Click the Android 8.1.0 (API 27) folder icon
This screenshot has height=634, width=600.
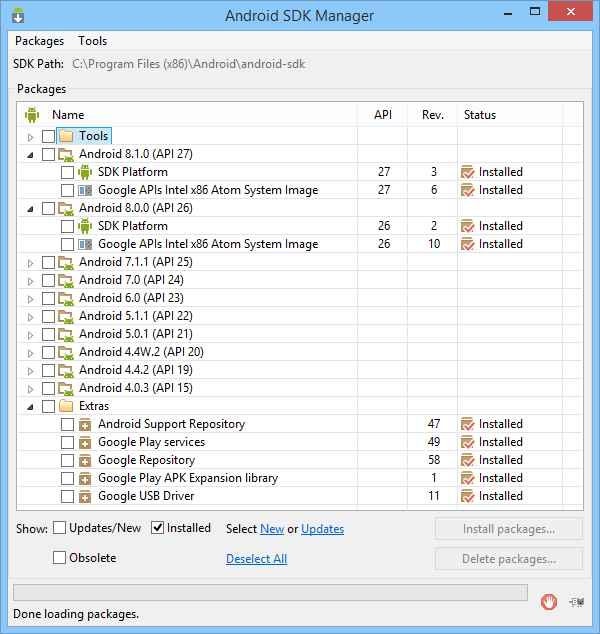point(66,154)
